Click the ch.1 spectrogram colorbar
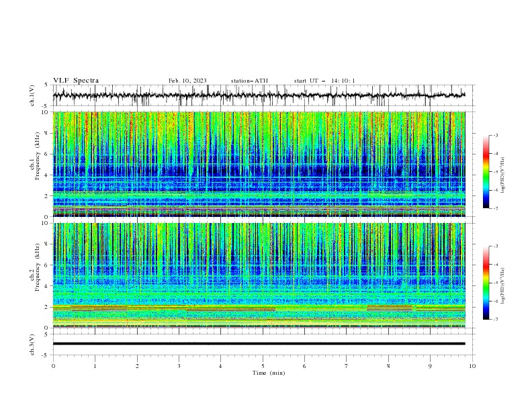This screenshot has height=411, width=532. tap(486, 171)
